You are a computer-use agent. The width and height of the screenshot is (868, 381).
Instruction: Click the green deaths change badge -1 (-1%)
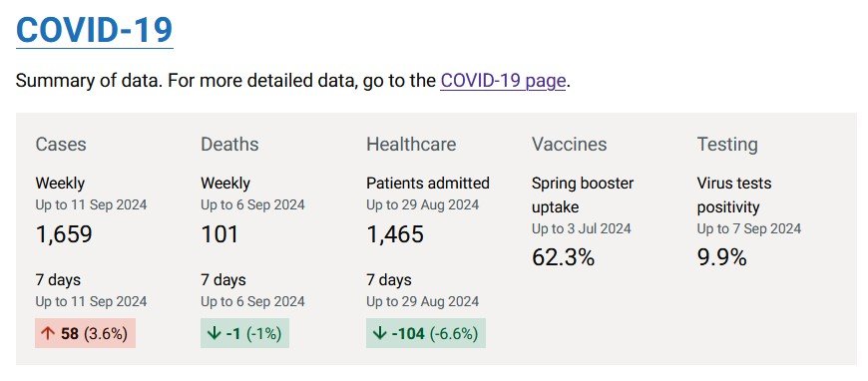[244, 333]
